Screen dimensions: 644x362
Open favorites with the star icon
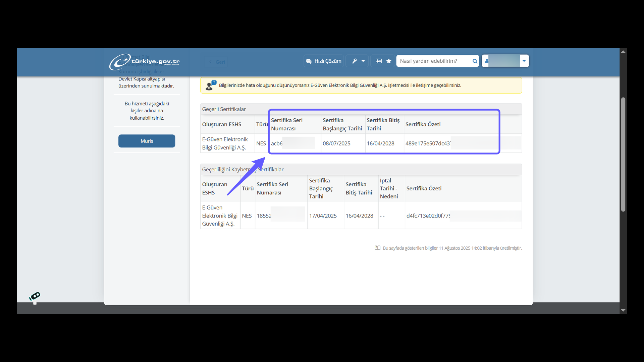click(x=389, y=61)
